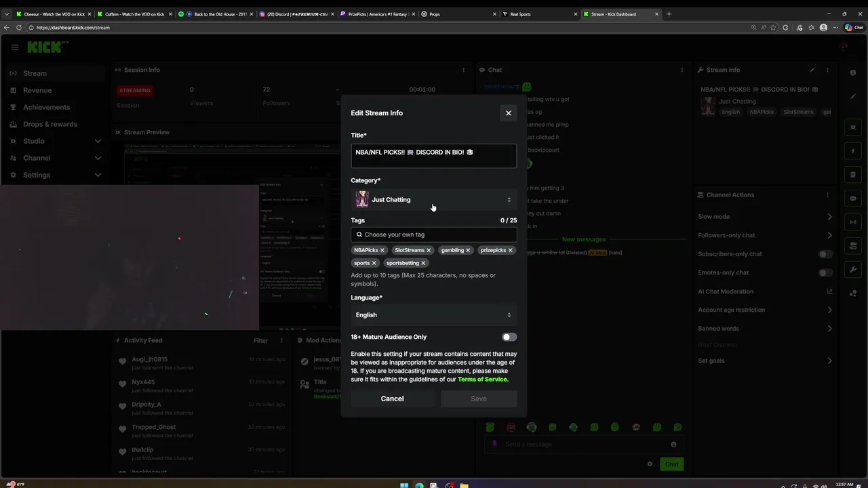Open the Terms of Service link
Screen dimensions: 868x488
(x=482, y=380)
